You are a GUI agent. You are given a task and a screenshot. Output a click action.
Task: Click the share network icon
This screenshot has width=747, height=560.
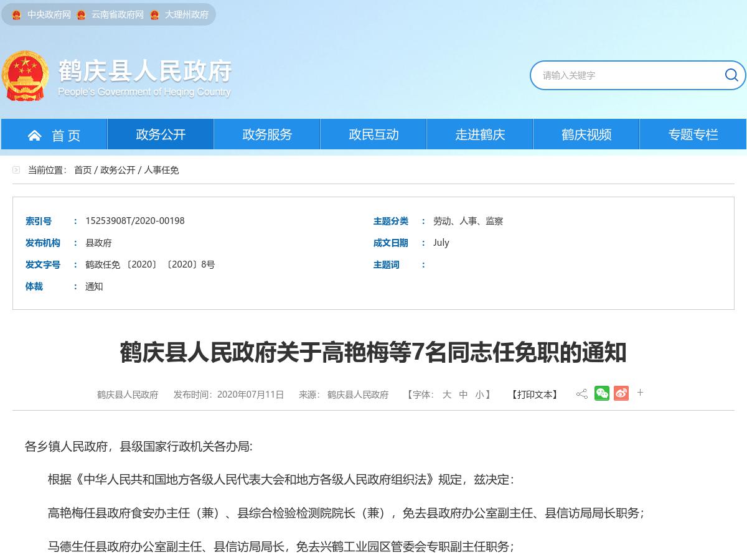pos(581,393)
